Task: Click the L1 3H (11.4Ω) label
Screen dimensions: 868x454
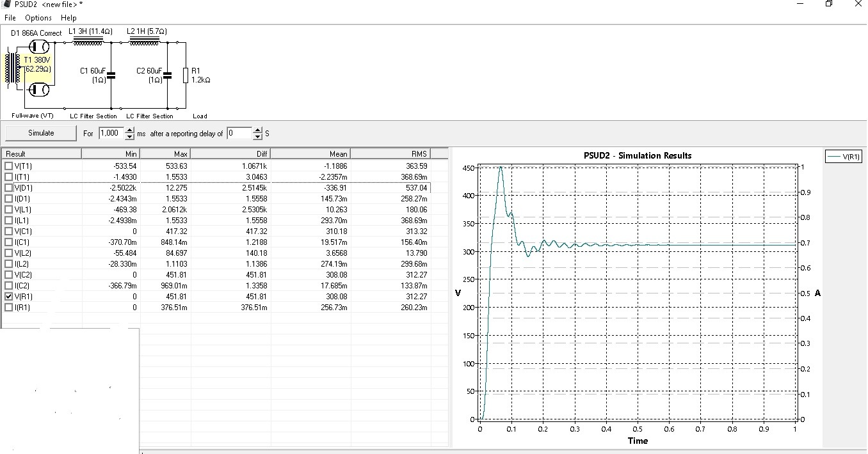Action: point(90,31)
